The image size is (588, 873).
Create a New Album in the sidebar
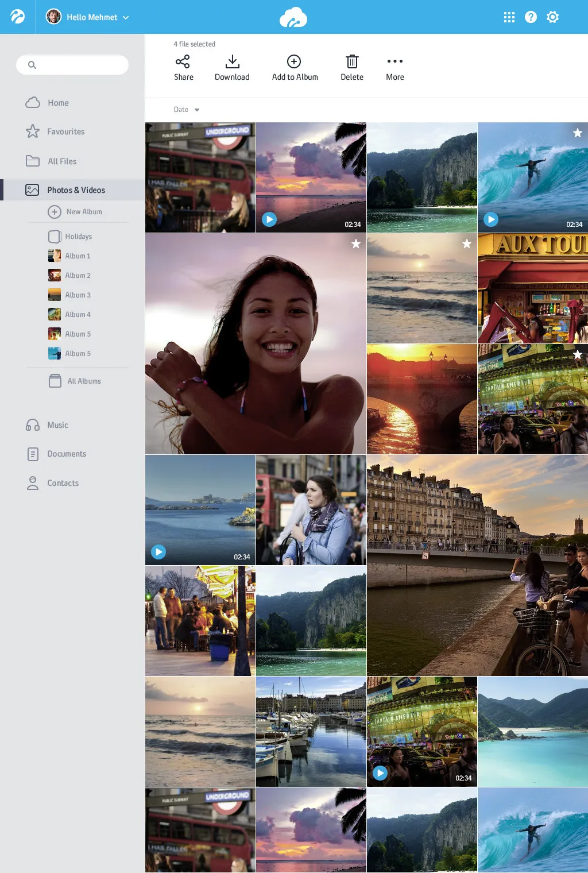75,212
